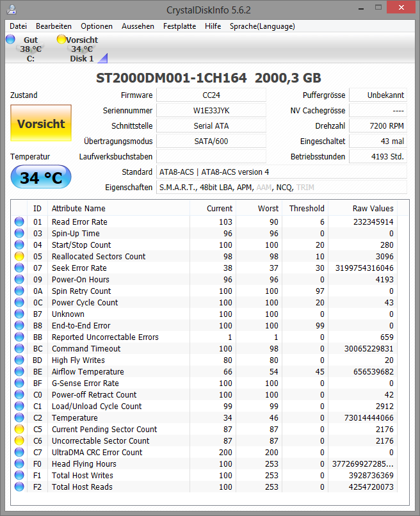
Task: Click the blue status icon for Seek Error Rate
Action: [x=19, y=268]
